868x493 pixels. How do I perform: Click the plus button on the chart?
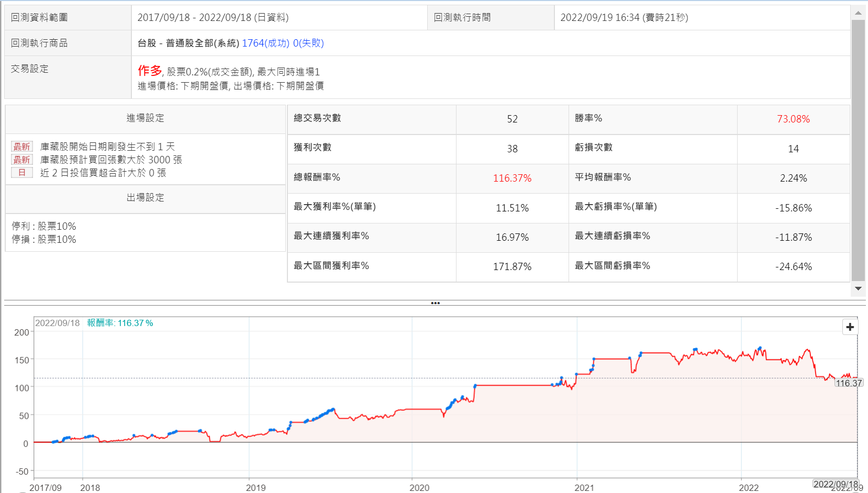[850, 327]
